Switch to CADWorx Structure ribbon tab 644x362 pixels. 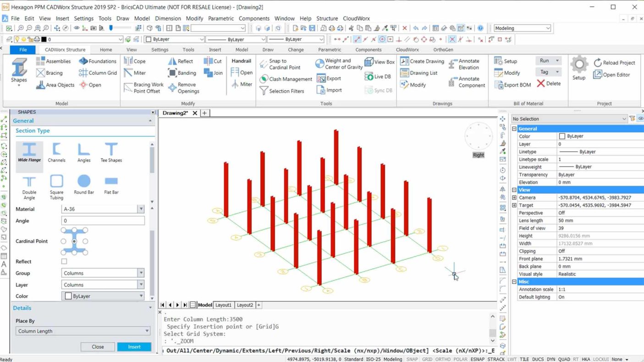[x=65, y=49]
